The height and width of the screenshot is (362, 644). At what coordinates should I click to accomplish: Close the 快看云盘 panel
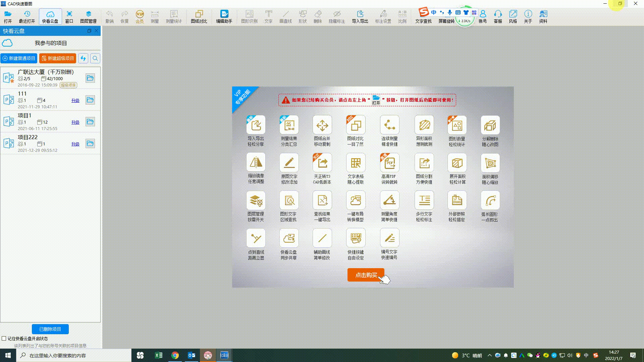point(97,31)
